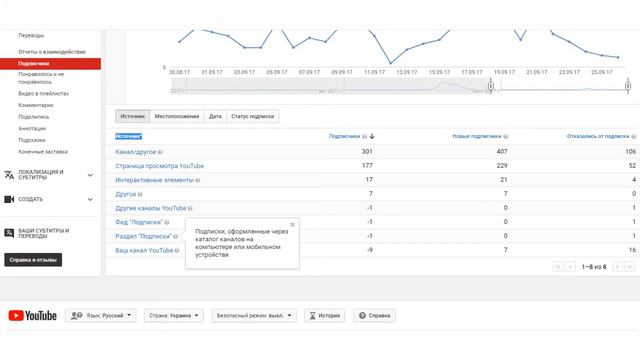The width and height of the screenshot is (640, 360).
Task: Switch to the Источник tab
Action: click(132, 116)
